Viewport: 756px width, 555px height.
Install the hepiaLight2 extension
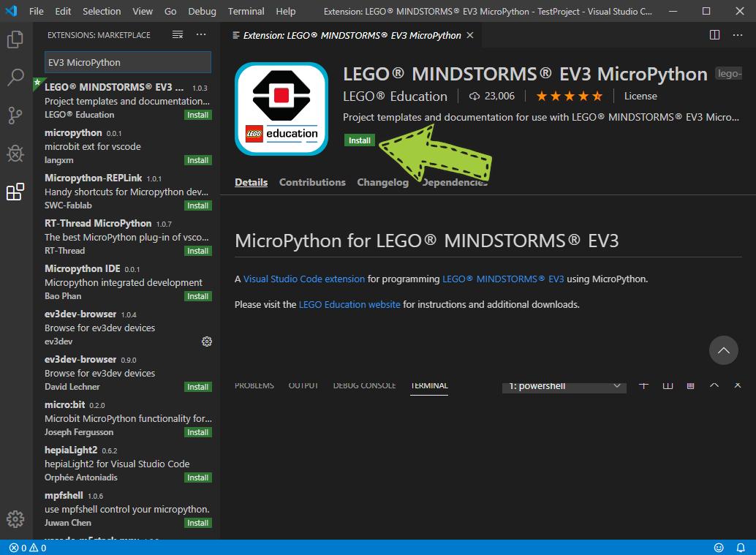(197, 477)
